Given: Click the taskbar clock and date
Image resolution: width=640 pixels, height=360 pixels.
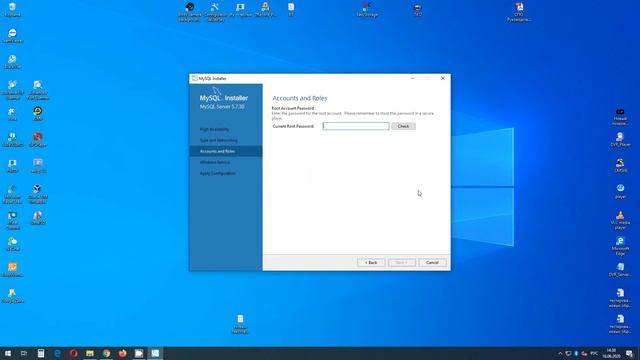Looking at the screenshot, I should tap(611, 353).
